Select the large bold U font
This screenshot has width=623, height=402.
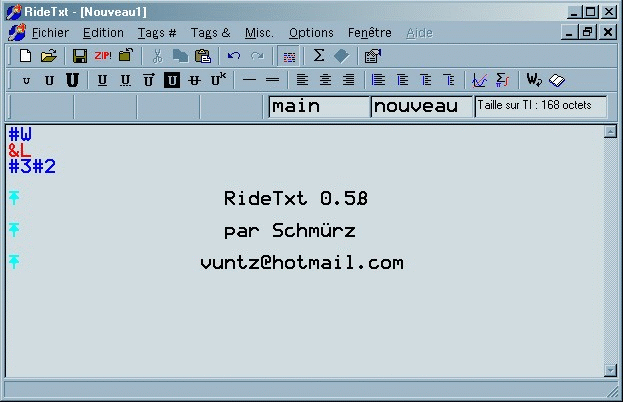tap(72, 80)
